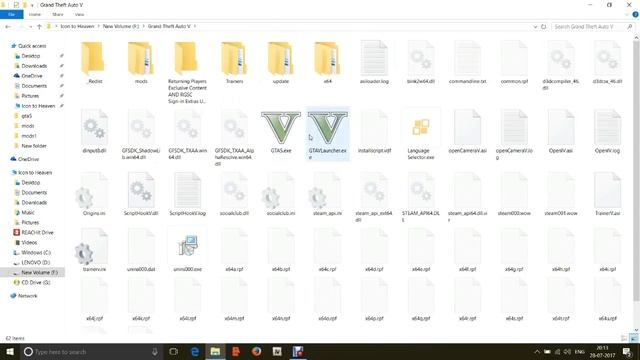Expand the ribbon with the chevron

tap(627, 14)
